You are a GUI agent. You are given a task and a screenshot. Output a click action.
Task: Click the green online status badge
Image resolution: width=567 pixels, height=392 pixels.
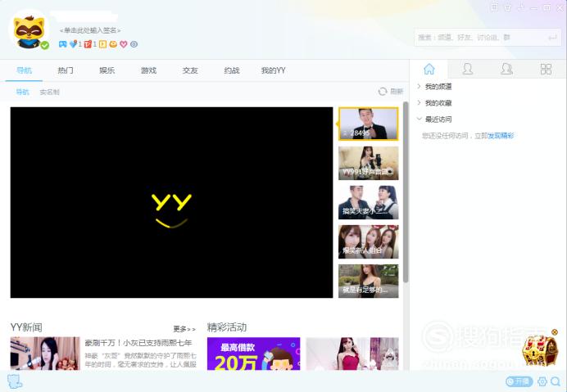45,45
